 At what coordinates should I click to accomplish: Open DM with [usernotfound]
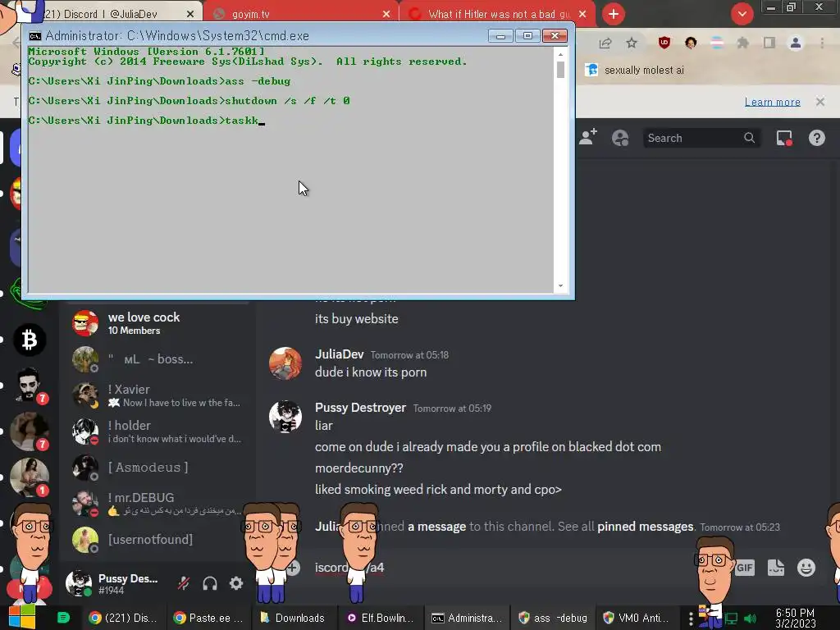(x=157, y=539)
